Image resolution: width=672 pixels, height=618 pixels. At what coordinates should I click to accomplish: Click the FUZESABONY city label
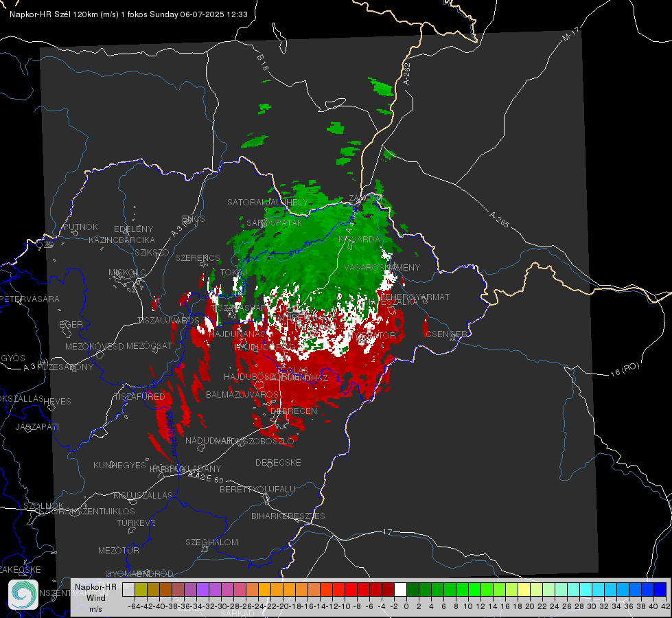tap(65, 367)
